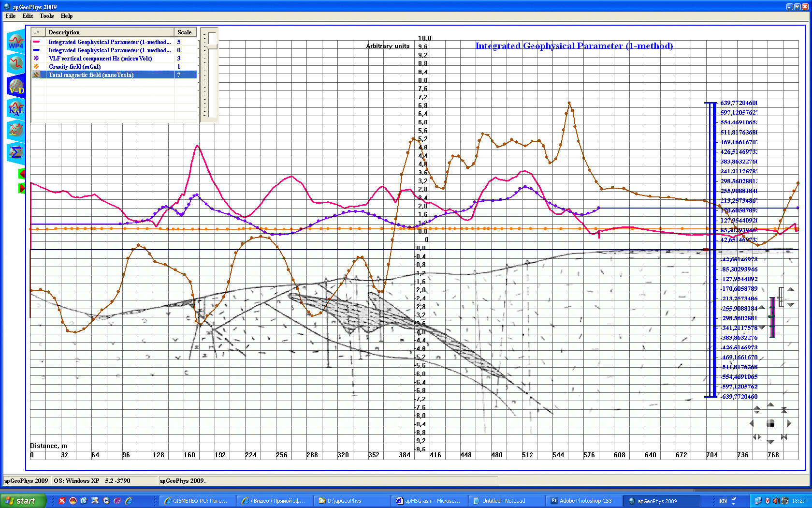
Task: Select the red curve globe sidebar icon
Action: [x=16, y=63]
